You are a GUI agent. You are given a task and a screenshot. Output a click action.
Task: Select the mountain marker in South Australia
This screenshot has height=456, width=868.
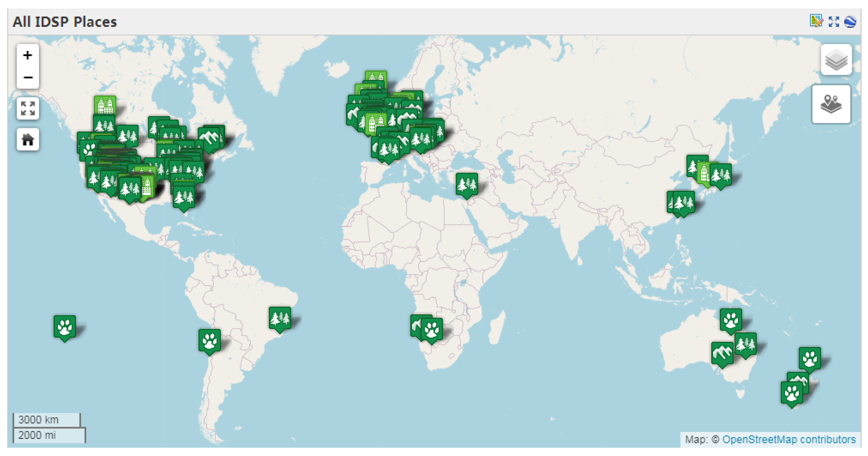click(722, 353)
